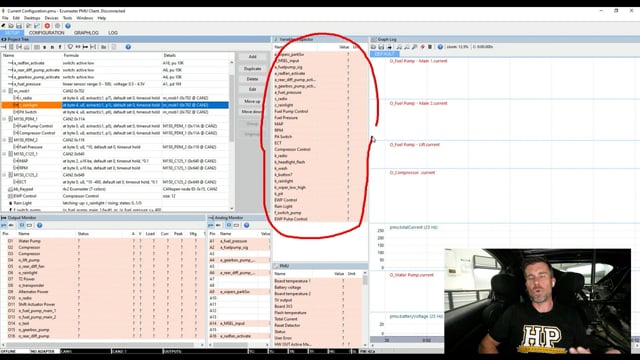Click the Duplicate button
Screen dimensions: 640x360
(253, 69)
